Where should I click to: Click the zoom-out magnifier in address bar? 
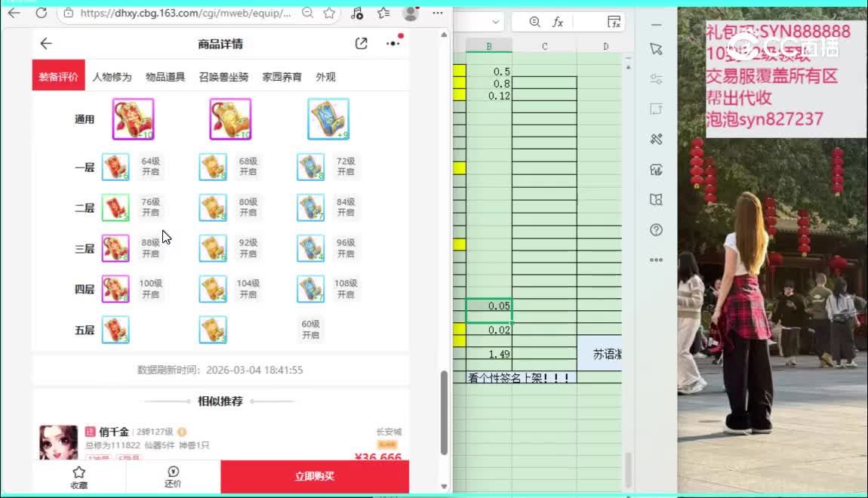click(308, 13)
